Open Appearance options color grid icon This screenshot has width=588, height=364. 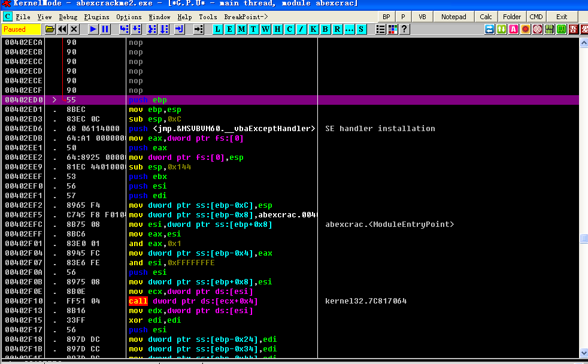[393, 29]
